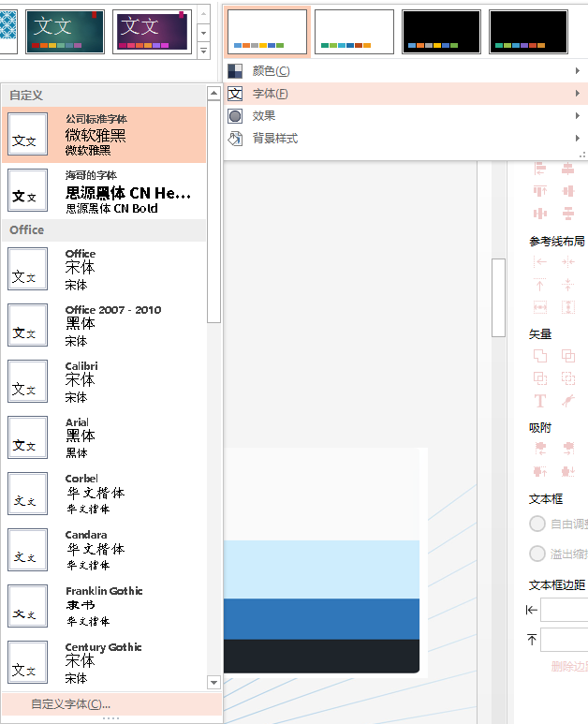Click the align left icon in right panel
Screen dimensions: 588x724
pos(540,169)
